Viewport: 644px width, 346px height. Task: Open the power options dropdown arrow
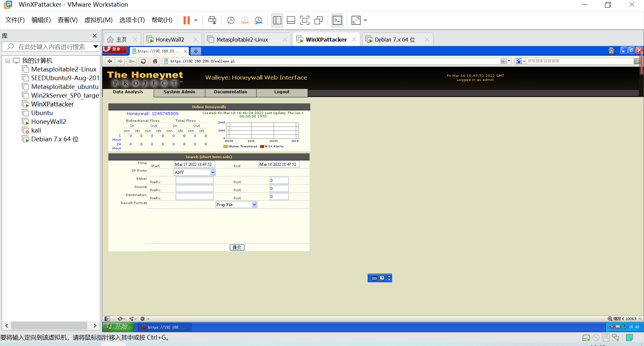point(196,20)
